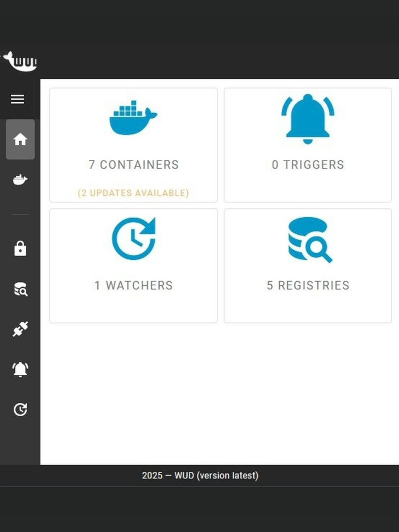Screen dimensions: 399x532
Task: Open Triggers from the sidebar bell icon
Action: coord(20,369)
